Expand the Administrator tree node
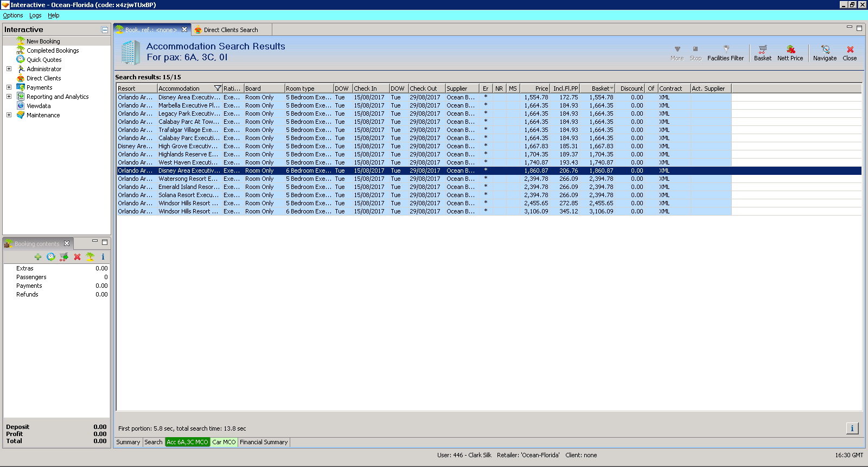This screenshot has height=467, width=868. (9, 69)
